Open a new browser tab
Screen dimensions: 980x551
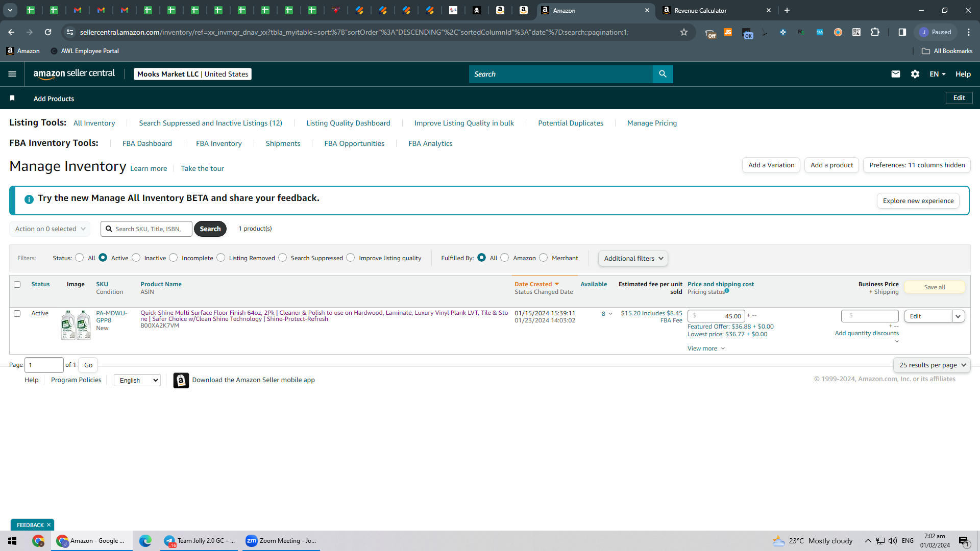787,10
